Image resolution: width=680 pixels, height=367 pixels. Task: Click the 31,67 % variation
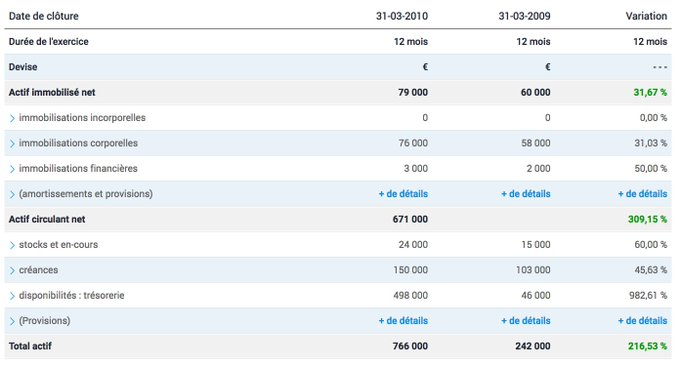click(650, 92)
